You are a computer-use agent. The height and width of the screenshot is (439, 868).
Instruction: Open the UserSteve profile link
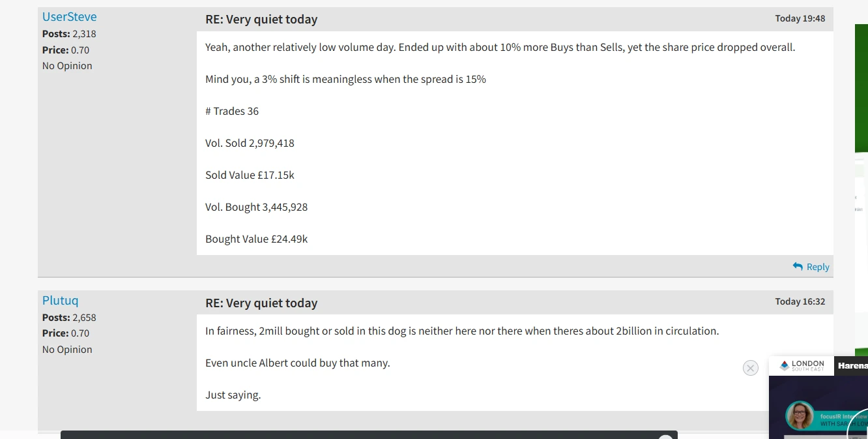[x=69, y=17]
